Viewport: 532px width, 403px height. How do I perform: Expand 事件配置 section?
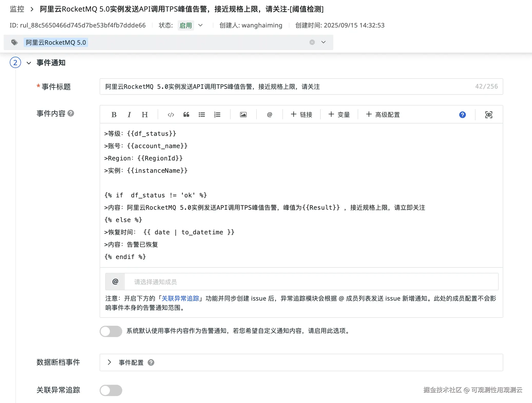(x=109, y=362)
